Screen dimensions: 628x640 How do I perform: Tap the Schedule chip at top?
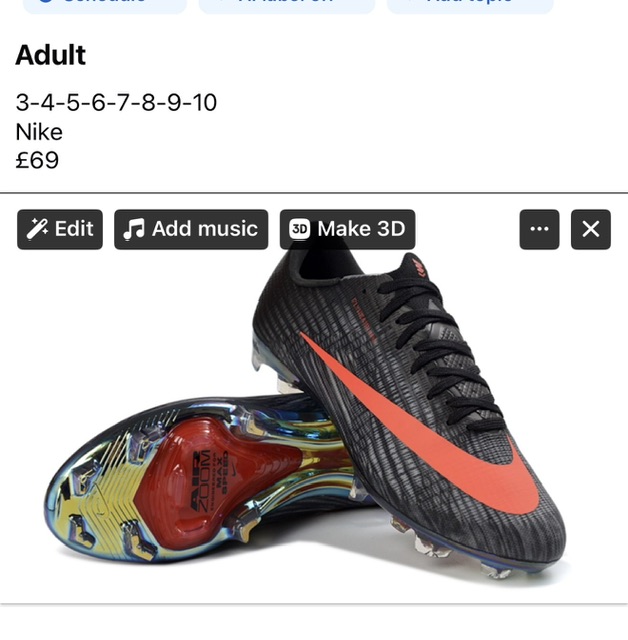[x=105, y=4]
